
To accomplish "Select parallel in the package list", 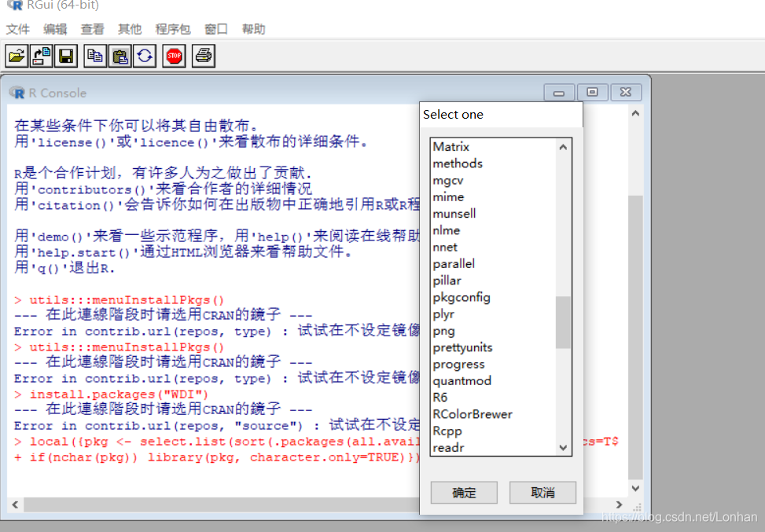I will coord(493,264).
